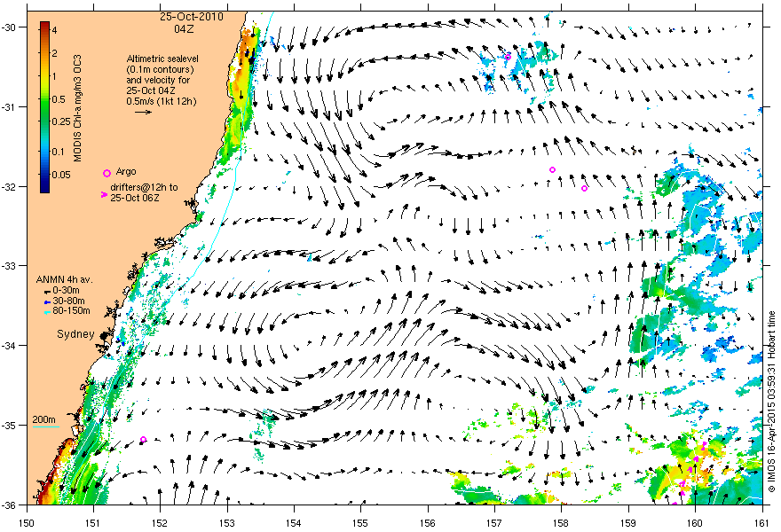Click the drifters@12h to label
This screenshot has height=532, width=781.
(x=144, y=187)
